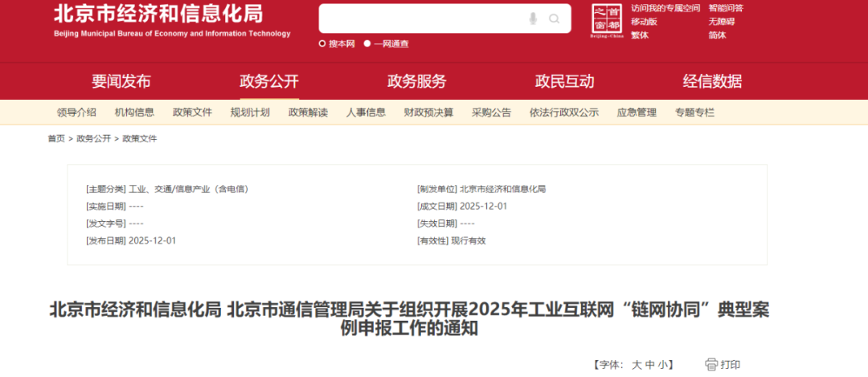Set font size to 小
The height and width of the screenshot is (377, 868).
point(663,365)
